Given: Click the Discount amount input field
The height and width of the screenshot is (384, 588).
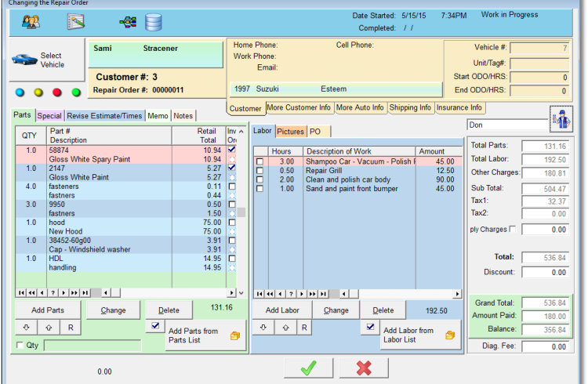Looking at the screenshot, I should tap(545, 273).
